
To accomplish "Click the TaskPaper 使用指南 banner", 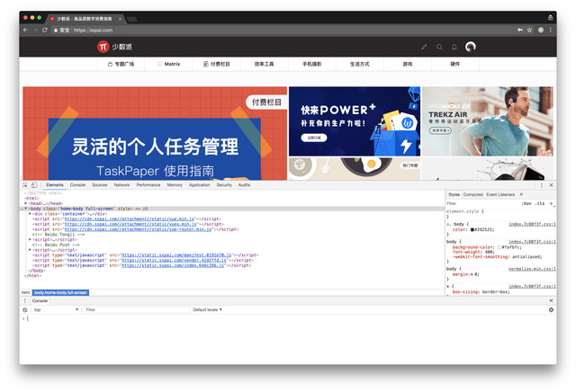I will click(155, 133).
